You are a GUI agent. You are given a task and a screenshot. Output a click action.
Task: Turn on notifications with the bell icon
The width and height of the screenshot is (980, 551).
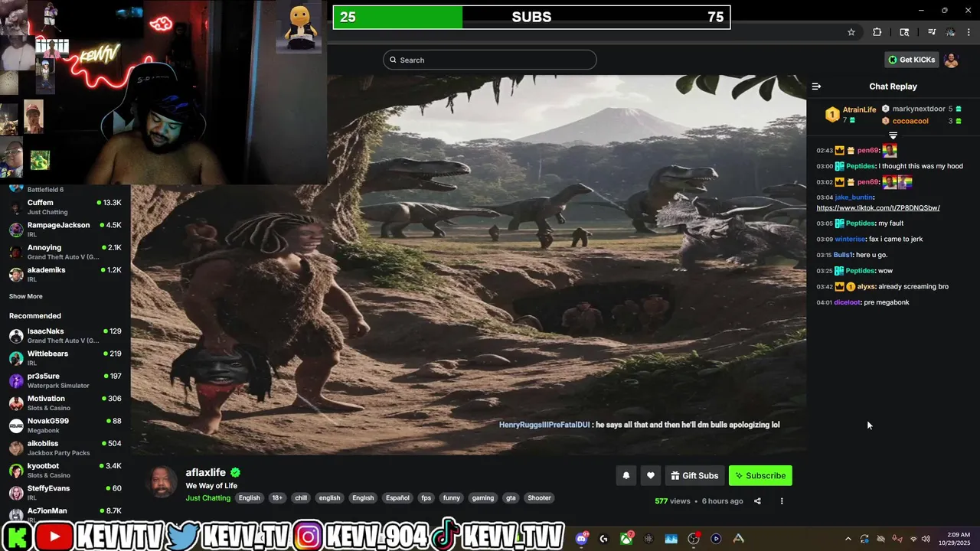(626, 475)
